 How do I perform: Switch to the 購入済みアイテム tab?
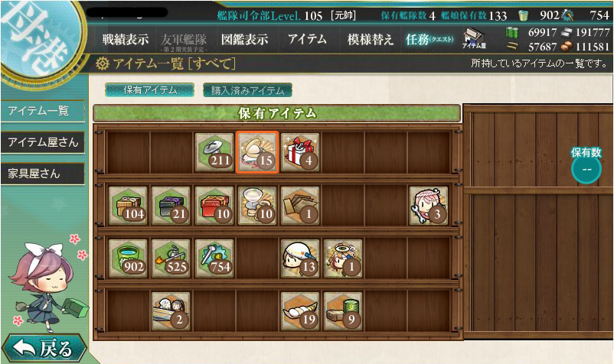coord(247,90)
